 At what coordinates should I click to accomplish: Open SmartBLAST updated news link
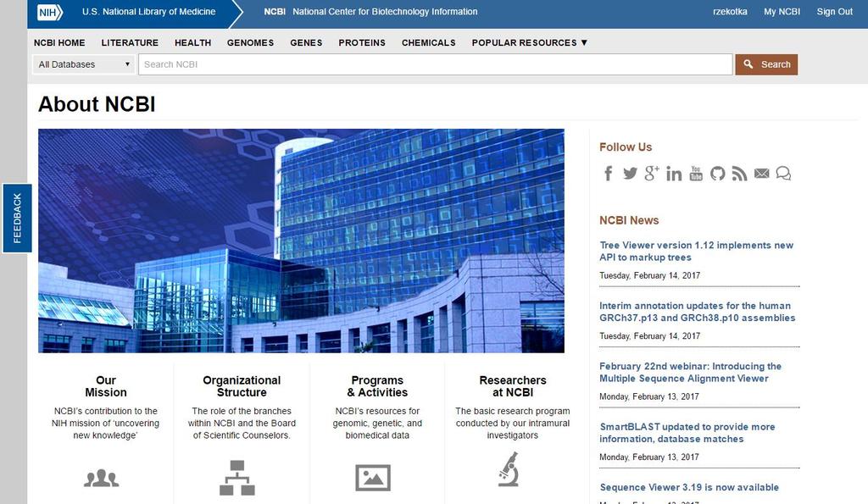(687, 433)
